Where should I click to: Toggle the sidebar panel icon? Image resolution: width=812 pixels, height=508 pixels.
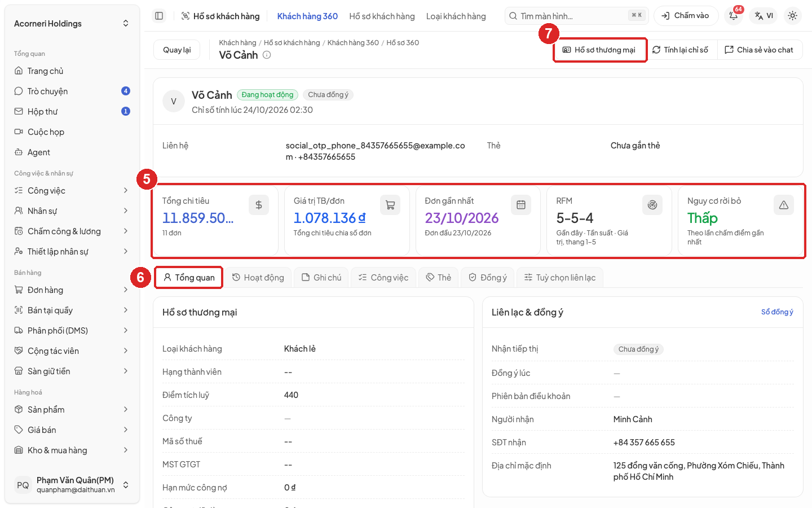coord(159,16)
